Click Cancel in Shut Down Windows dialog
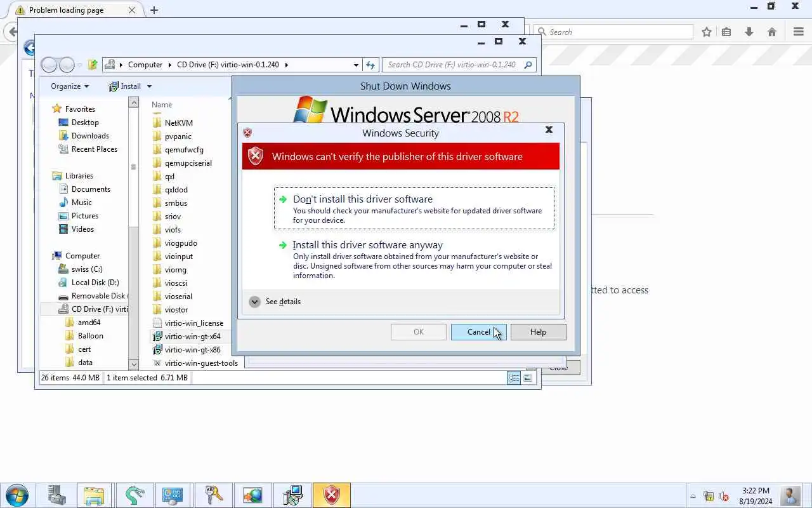This screenshot has height=508, width=812. pyautogui.click(x=478, y=331)
